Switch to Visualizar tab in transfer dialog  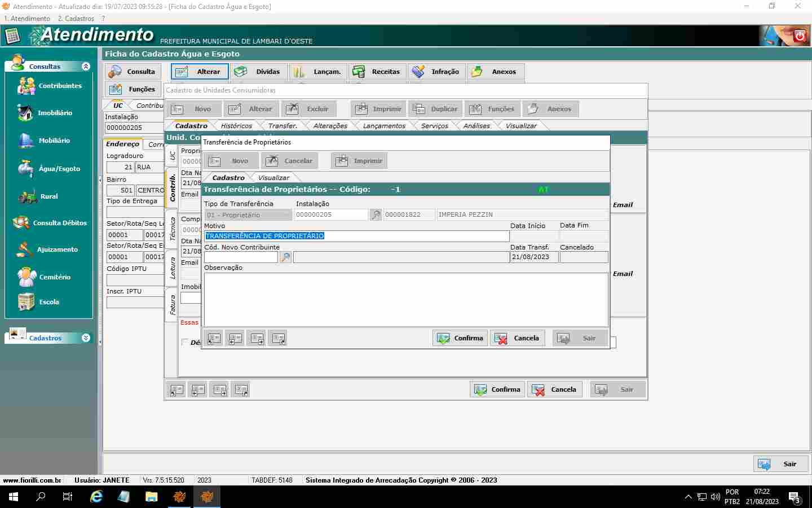coord(273,178)
